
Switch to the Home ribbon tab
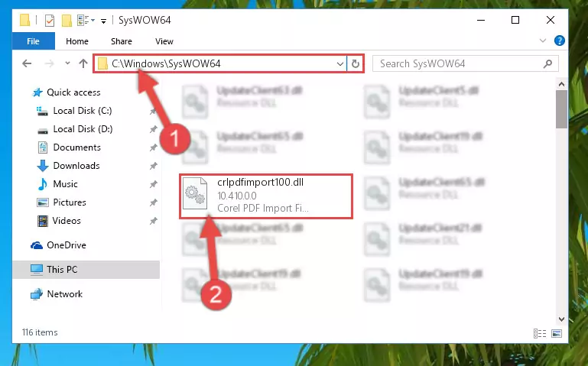[77, 41]
